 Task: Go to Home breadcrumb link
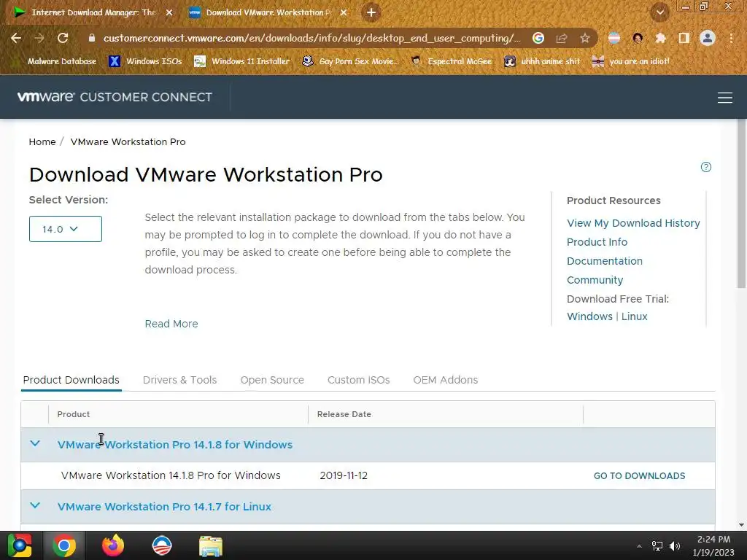click(x=42, y=142)
